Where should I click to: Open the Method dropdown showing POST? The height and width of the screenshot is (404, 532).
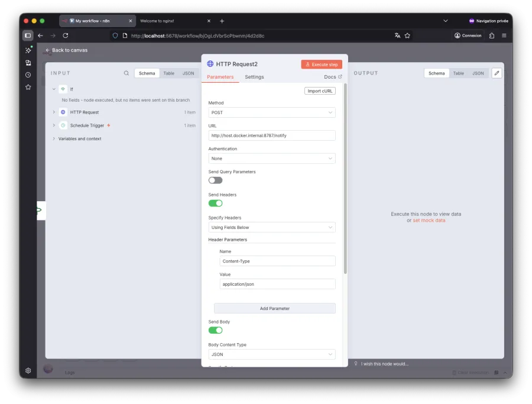coord(271,112)
